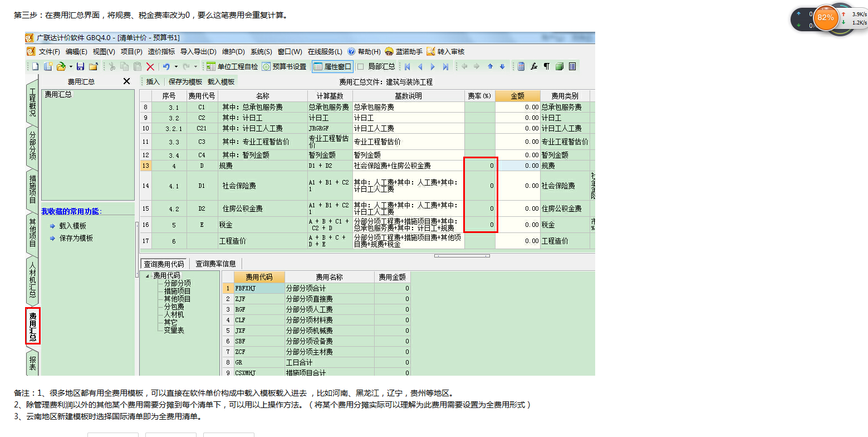Open the 窗口(W) menu
The height and width of the screenshot is (437, 868).
coord(290,52)
